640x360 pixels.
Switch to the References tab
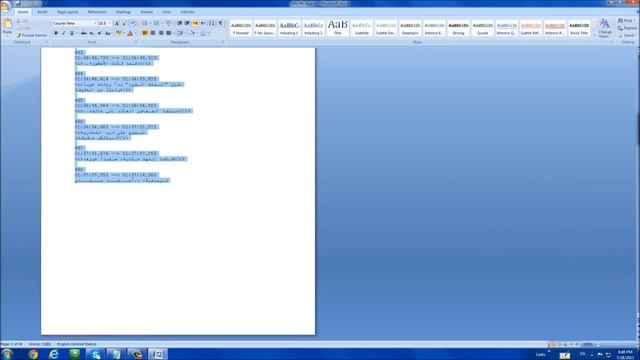coord(97,12)
